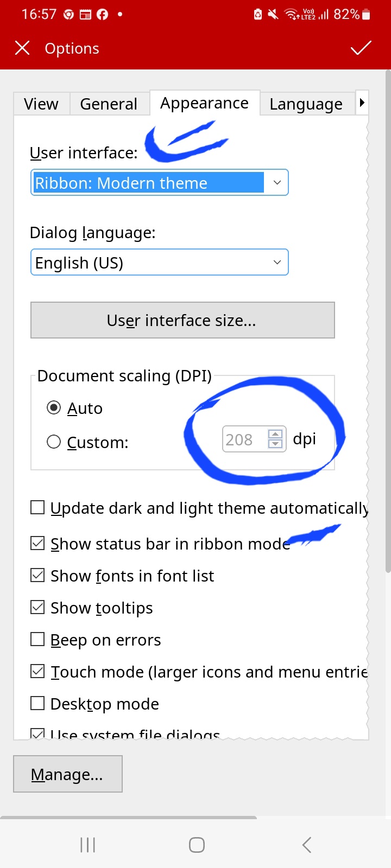
Task: Select the Auto document scaling radio button
Action: pyautogui.click(x=54, y=407)
